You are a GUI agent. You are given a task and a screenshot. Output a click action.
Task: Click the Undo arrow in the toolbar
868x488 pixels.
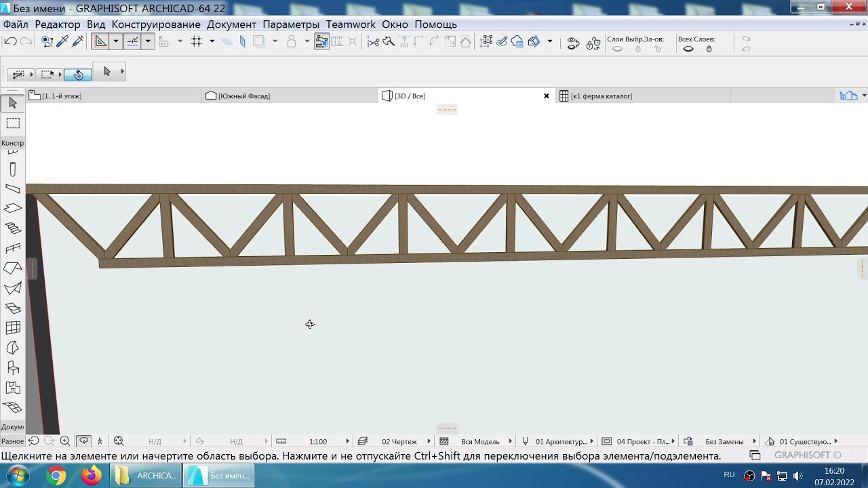(10, 41)
